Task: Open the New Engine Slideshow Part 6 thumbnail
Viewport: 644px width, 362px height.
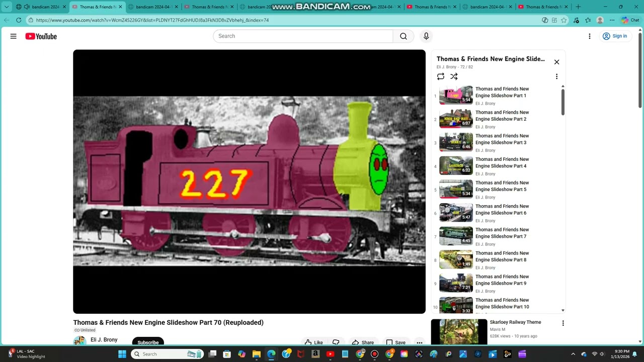Action: [x=456, y=213]
